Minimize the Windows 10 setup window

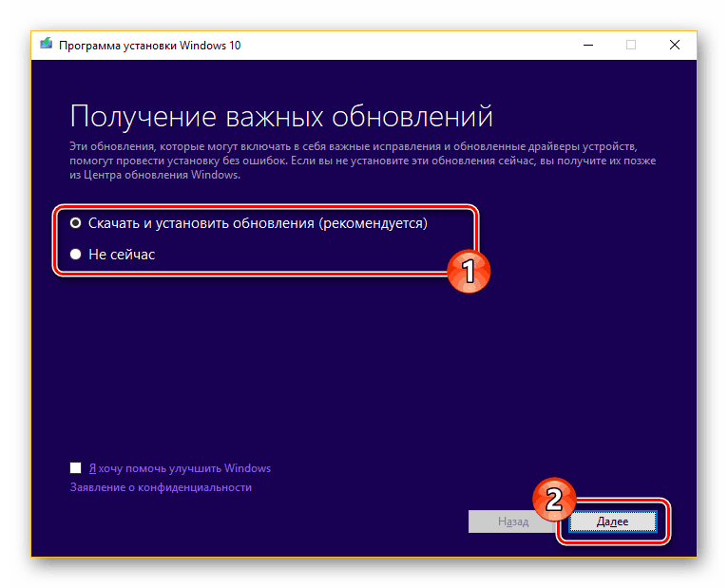coord(588,45)
